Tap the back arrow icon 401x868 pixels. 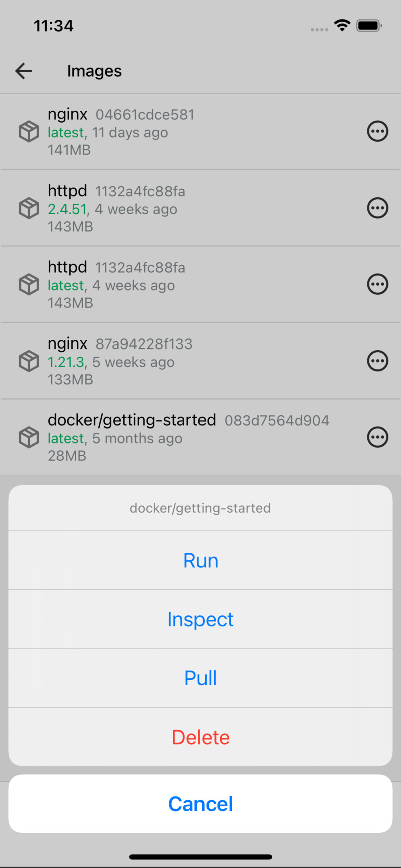tap(24, 71)
